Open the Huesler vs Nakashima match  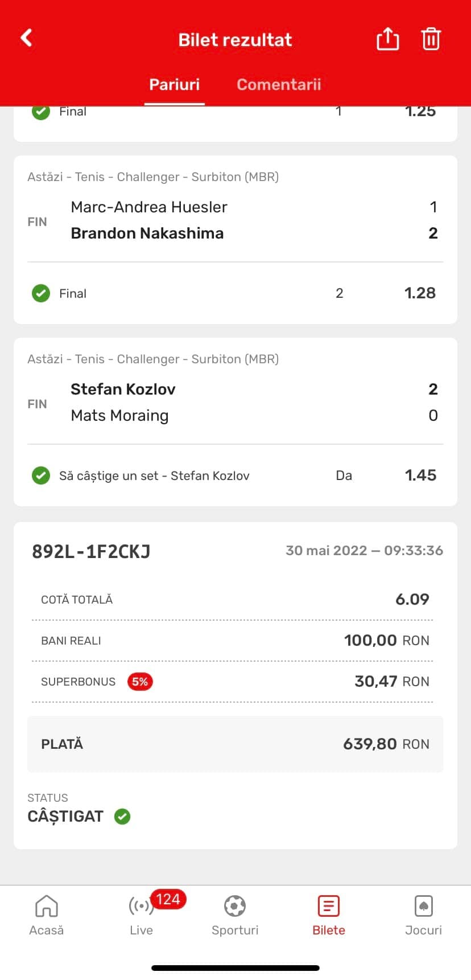[x=235, y=220]
